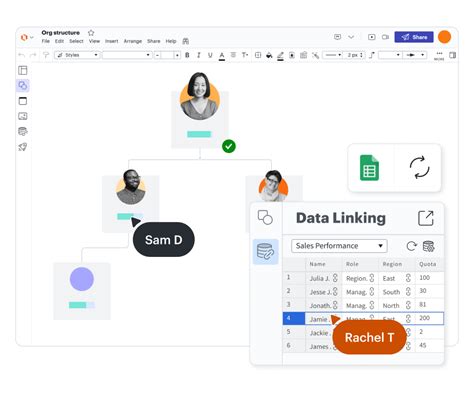The image size is (474, 396).
Task: Open text alignment options
Action: point(233,55)
